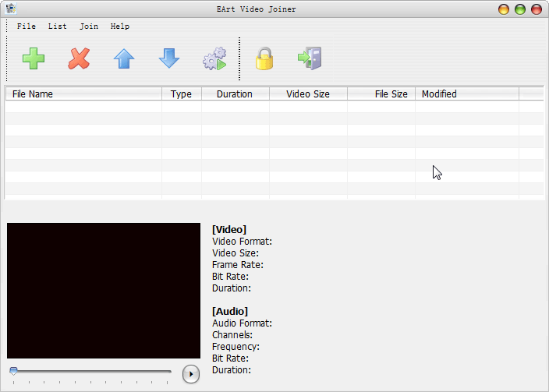
Task: Click the Frame Rate: label
Action: coord(238,265)
